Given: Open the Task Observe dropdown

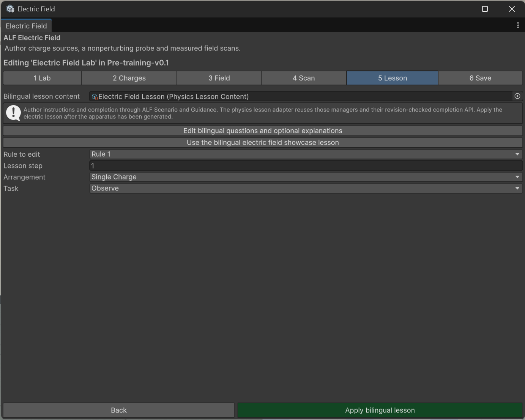Looking at the screenshot, I should click(306, 188).
